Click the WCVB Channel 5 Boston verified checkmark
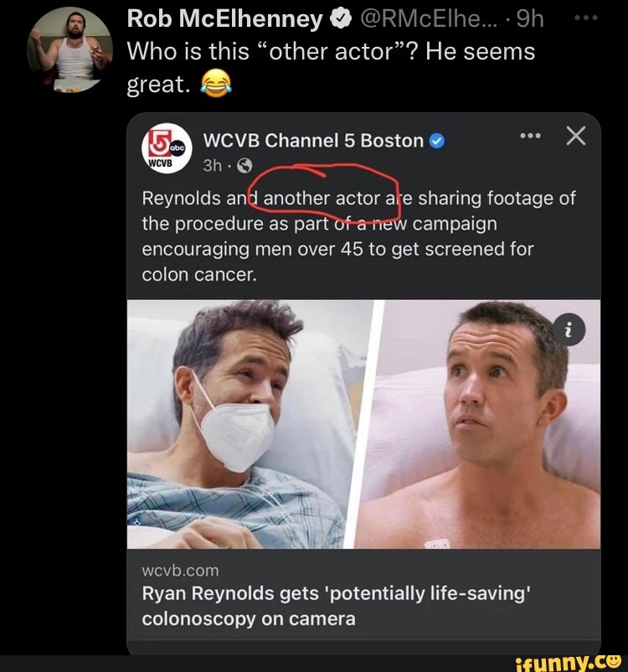This screenshot has height=672, width=628. (437, 141)
